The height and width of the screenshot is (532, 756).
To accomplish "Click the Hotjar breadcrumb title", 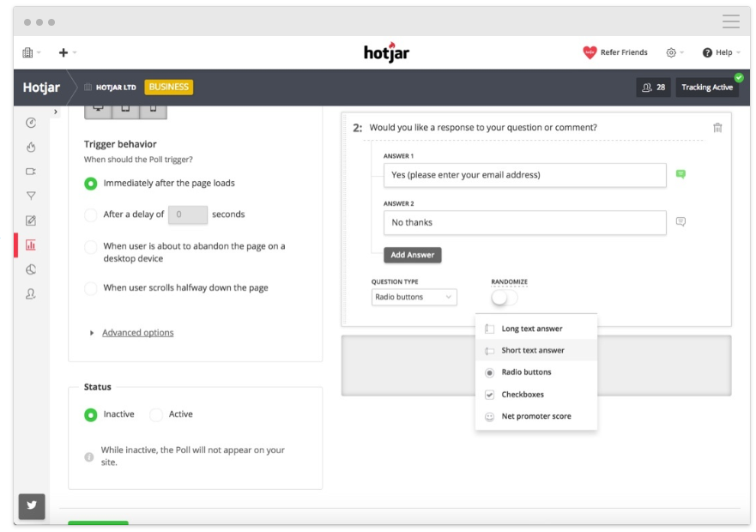I will pyautogui.click(x=41, y=88).
